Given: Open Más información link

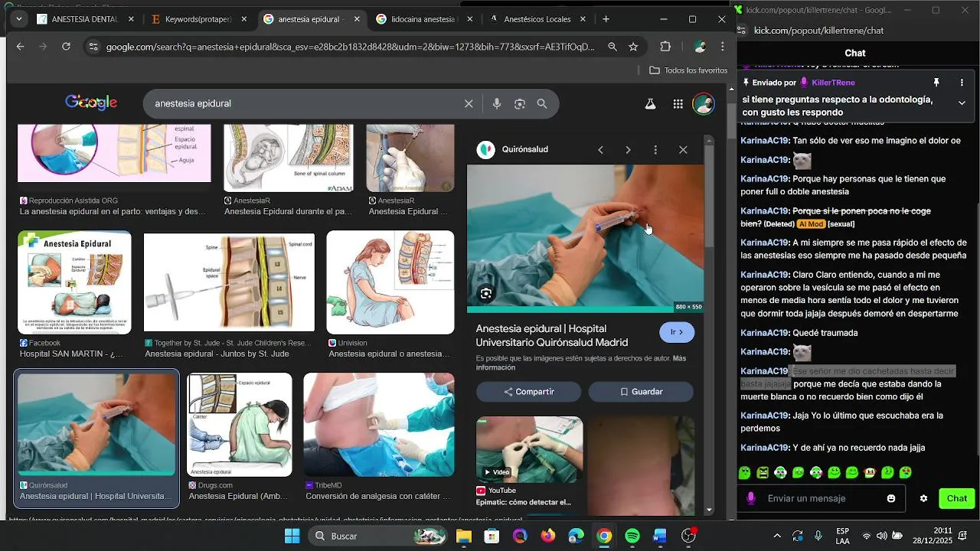Looking at the screenshot, I should point(581,363).
